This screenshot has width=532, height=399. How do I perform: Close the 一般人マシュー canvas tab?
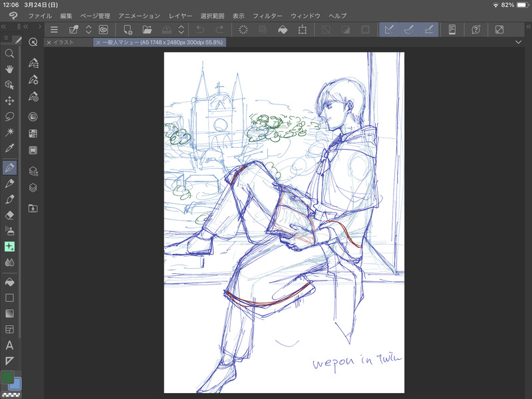(98, 43)
